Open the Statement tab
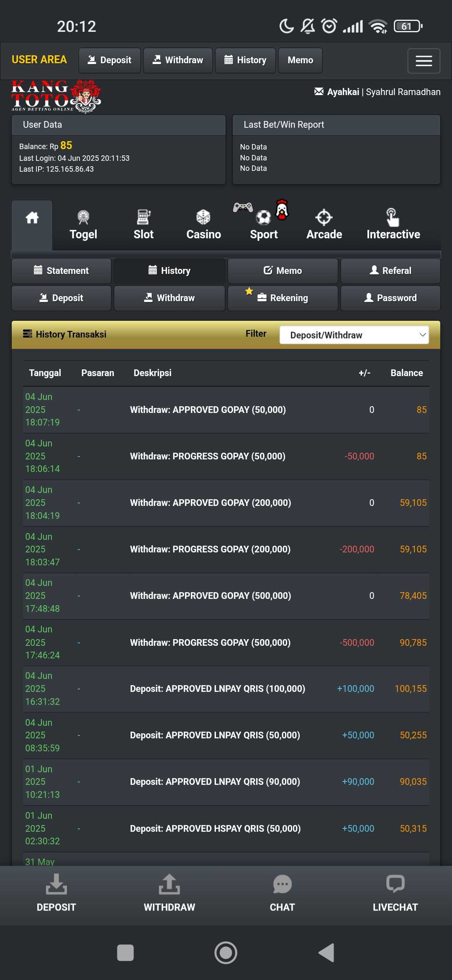The width and height of the screenshot is (452, 980). pos(62,271)
